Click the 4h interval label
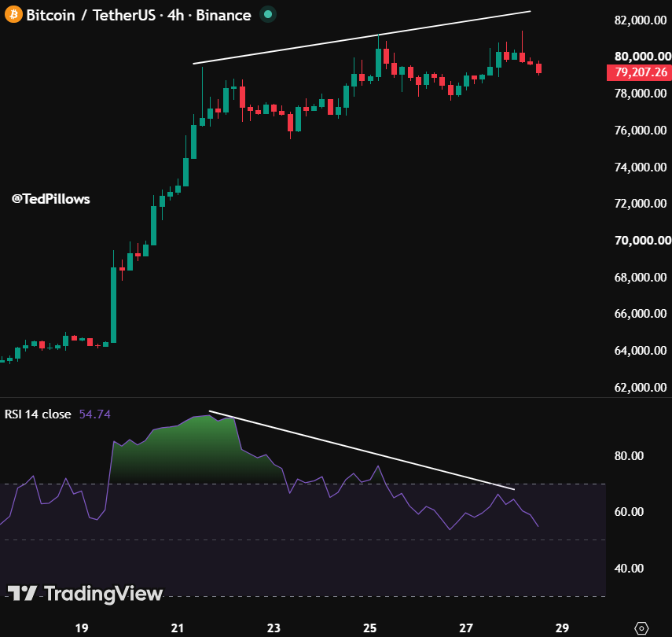Image resolution: width=672 pixels, height=637 pixels. pyautogui.click(x=176, y=16)
